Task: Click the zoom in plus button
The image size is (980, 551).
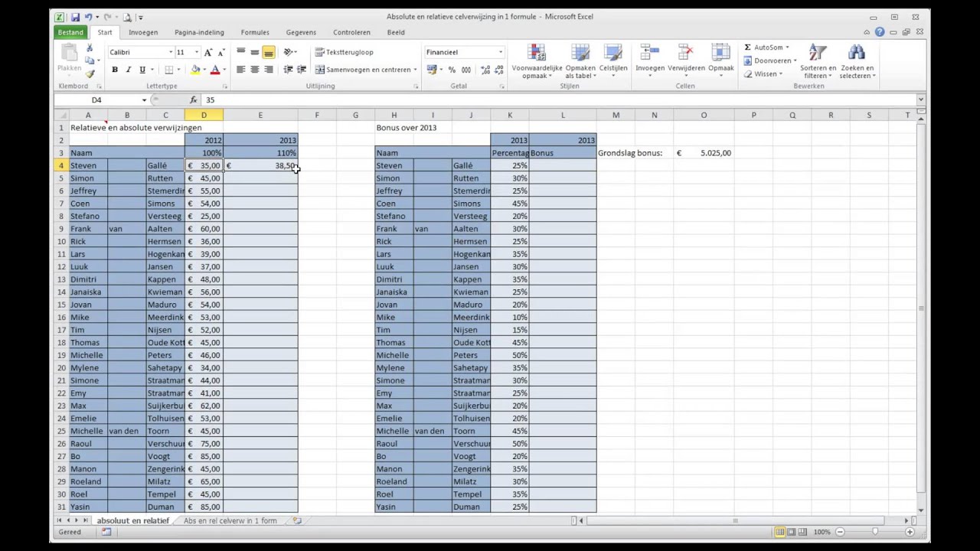Action: (x=910, y=532)
